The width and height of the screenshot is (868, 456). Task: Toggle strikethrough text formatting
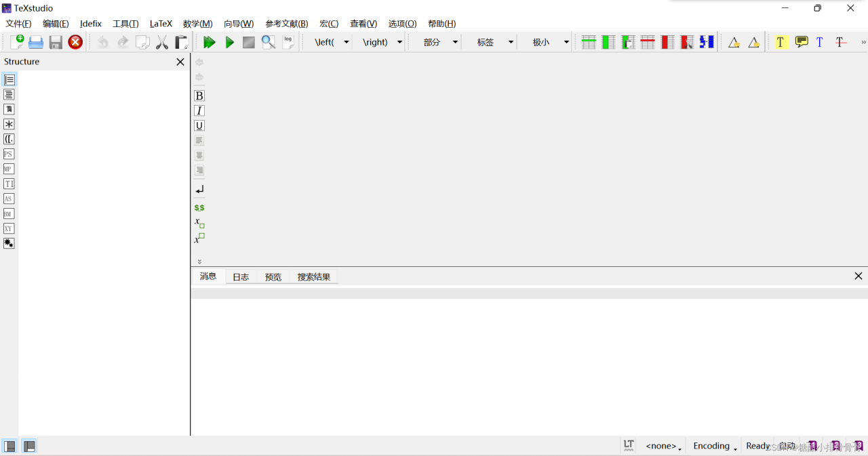(x=841, y=41)
